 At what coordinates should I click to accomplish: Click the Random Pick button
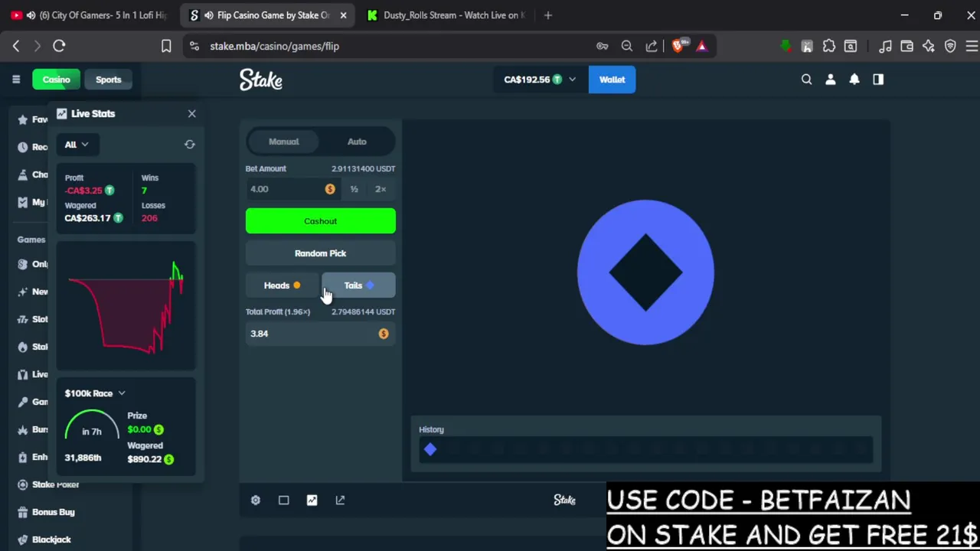pos(321,253)
